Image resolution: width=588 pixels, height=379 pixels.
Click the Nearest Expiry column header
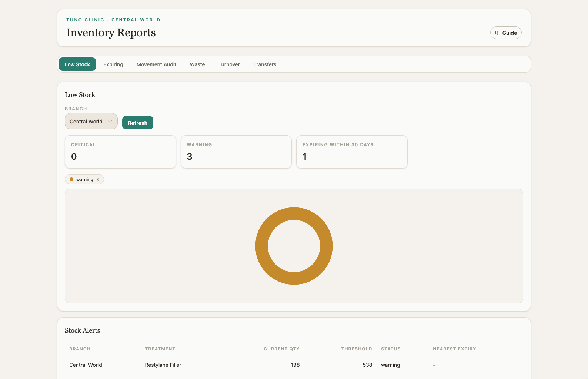point(454,349)
